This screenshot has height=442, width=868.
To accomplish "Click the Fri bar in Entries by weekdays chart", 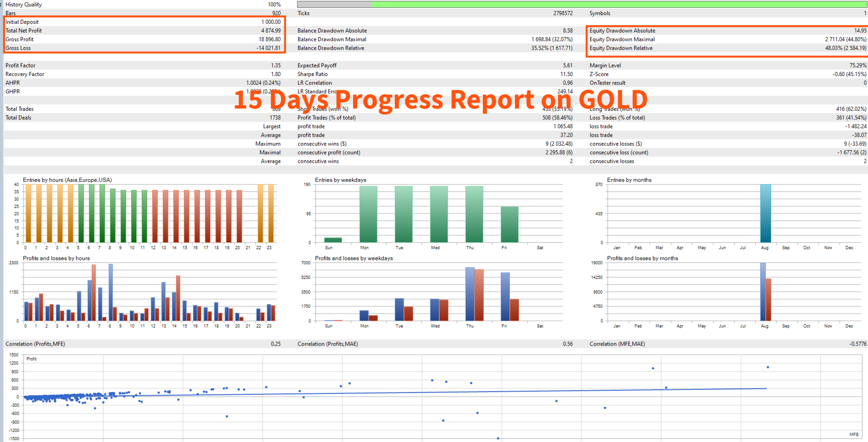I will (509, 224).
